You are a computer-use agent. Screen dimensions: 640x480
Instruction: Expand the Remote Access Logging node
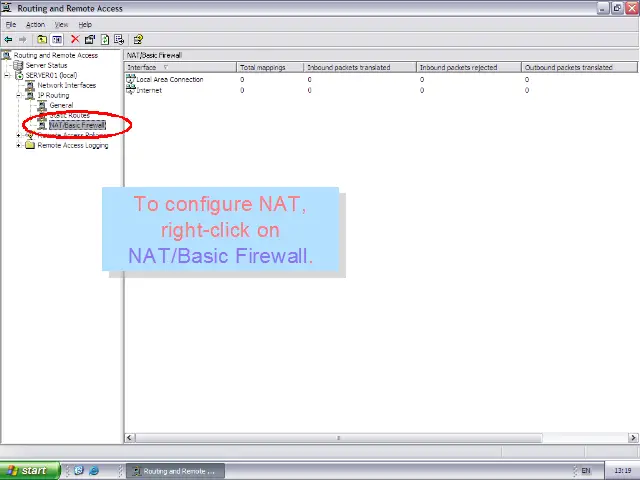point(19,145)
